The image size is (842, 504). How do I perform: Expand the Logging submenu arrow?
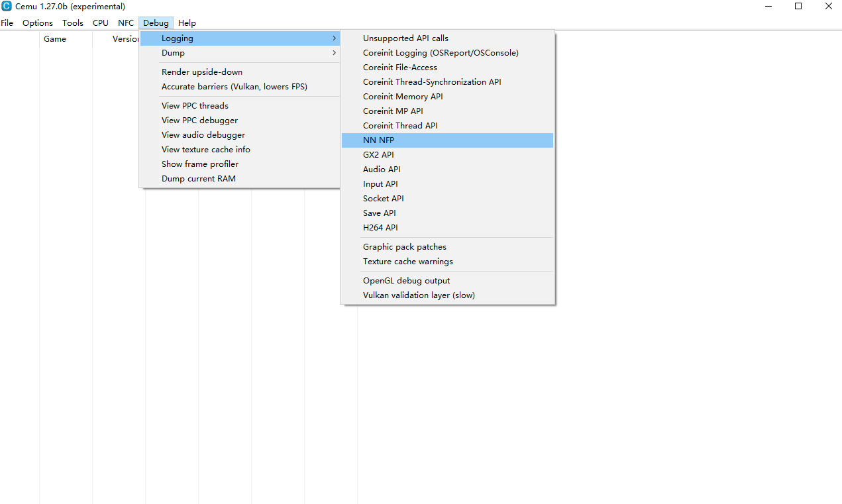tap(335, 38)
